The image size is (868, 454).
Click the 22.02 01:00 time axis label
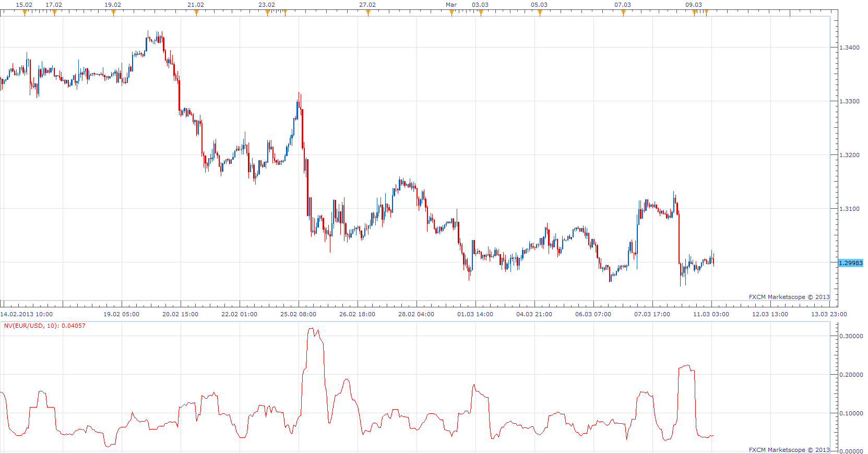239,314
